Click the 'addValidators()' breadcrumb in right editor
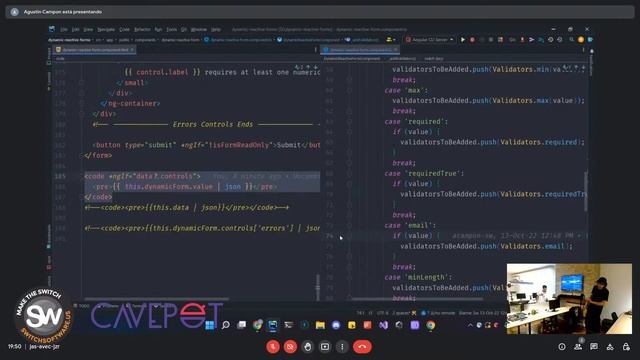 [x=402, y=59]
